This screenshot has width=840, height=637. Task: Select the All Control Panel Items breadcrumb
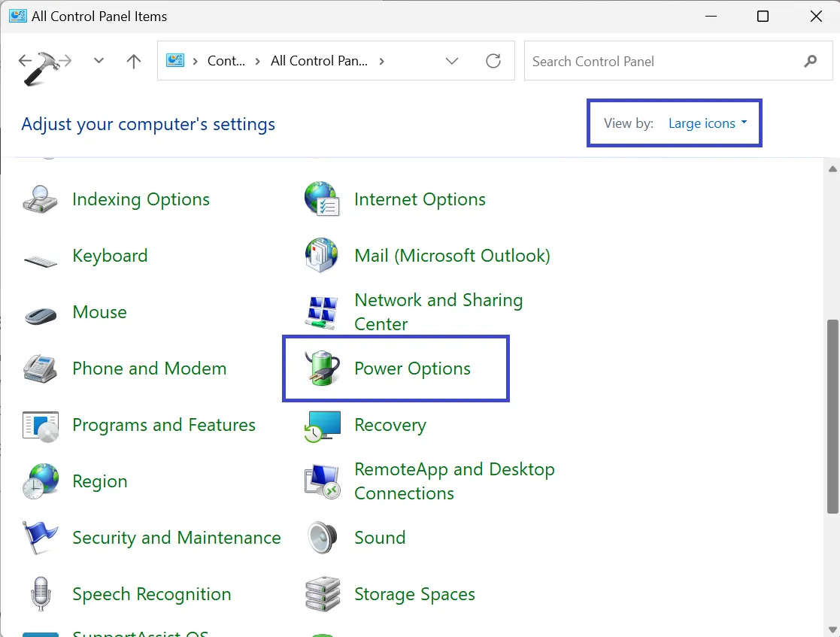320,61
